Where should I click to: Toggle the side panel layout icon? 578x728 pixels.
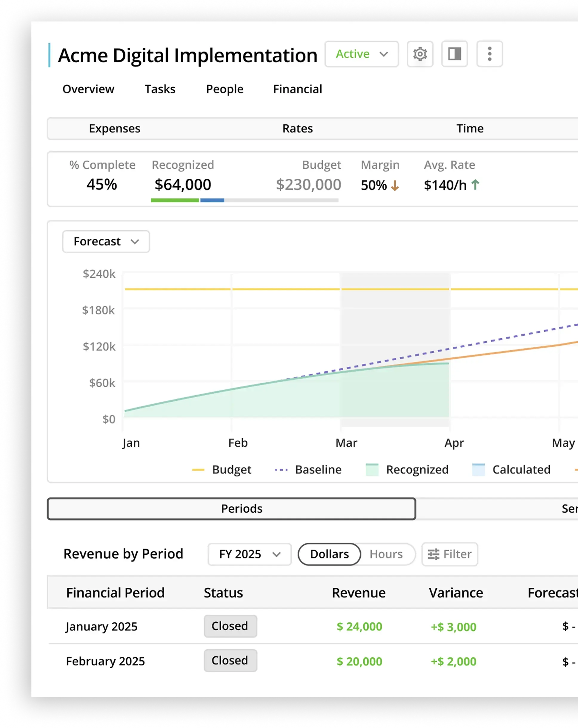click(x=454, y=54)
